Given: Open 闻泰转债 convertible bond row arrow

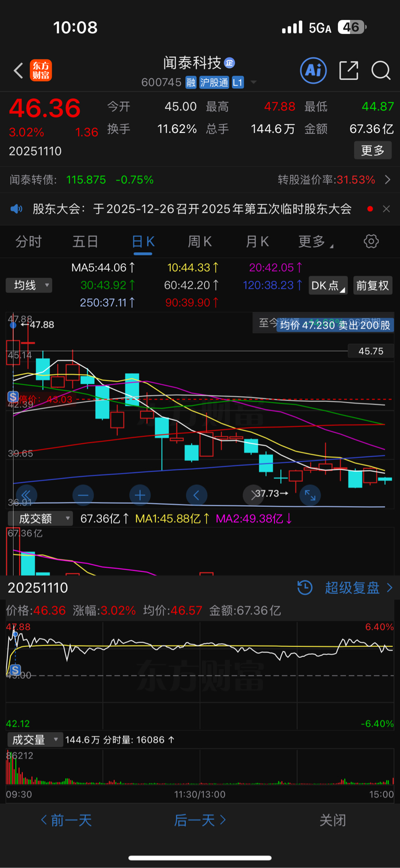Looking at the screenshot, I should point(387,180).
